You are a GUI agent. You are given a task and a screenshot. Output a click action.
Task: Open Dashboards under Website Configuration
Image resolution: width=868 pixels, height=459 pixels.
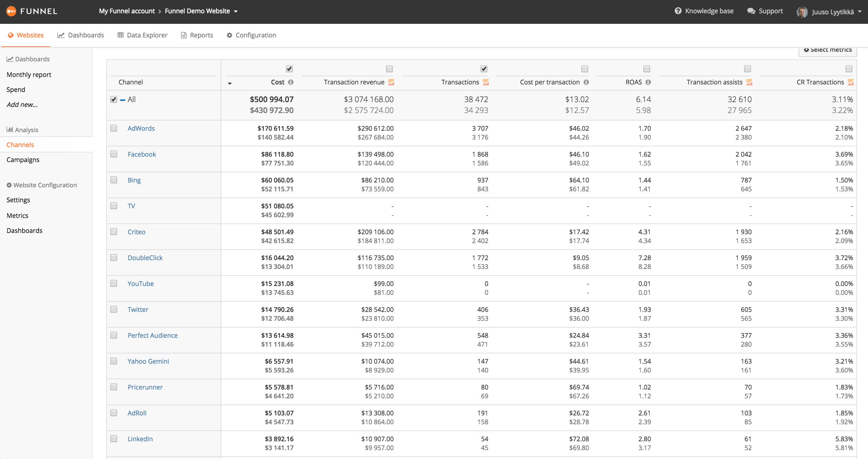25,231
